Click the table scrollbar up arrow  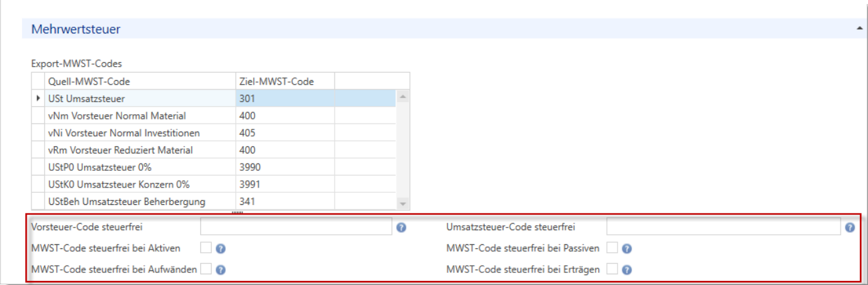click(x=403, y=97)
